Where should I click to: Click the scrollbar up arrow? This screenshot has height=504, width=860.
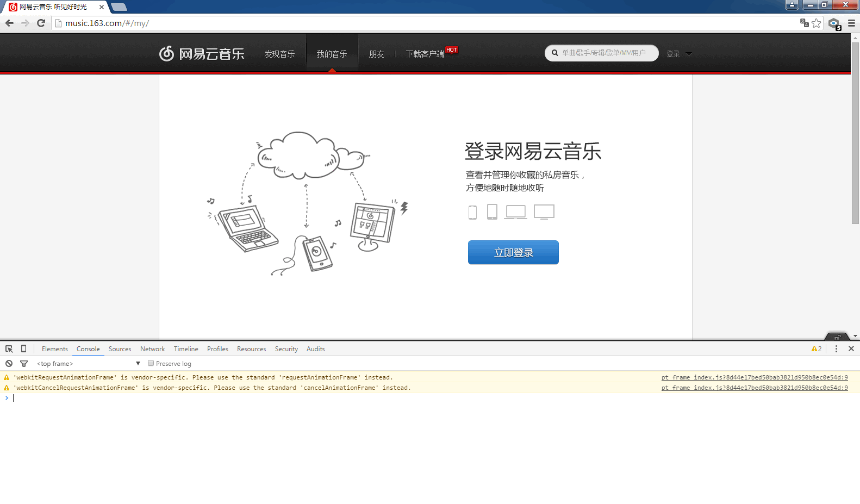click(x=856, y=38)
